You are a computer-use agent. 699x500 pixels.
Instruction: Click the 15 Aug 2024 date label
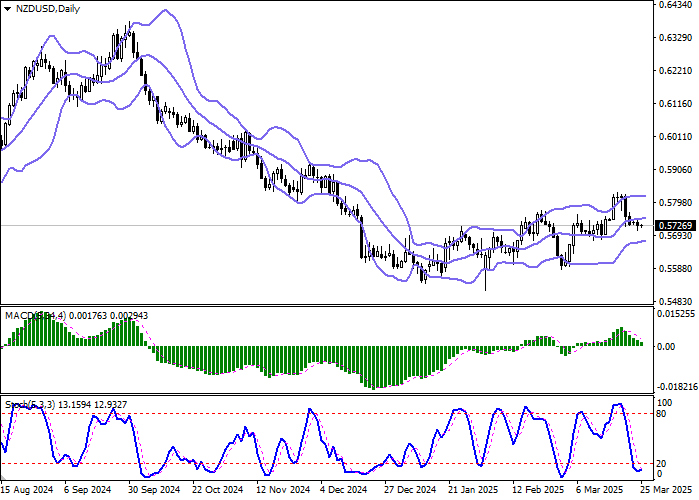(x=27, y=491)
